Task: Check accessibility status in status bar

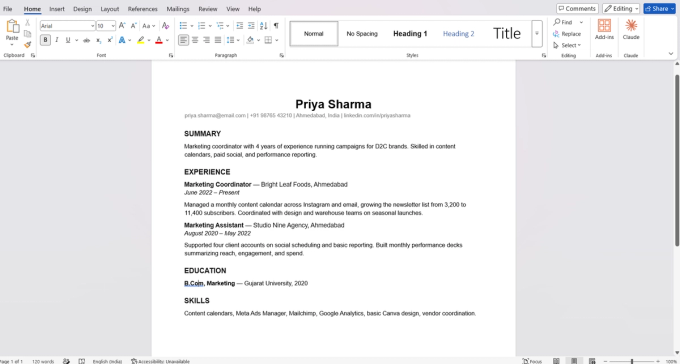Action: (x=160, y=361)
